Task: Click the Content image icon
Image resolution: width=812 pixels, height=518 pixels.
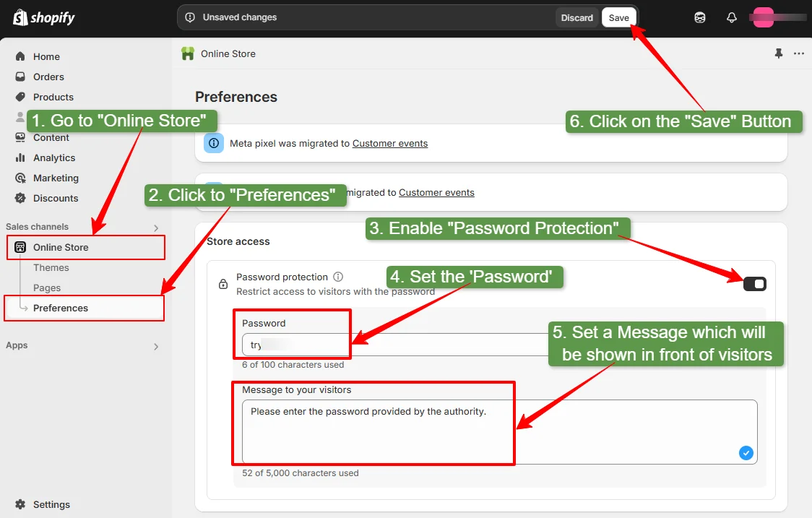Action: 20,137
